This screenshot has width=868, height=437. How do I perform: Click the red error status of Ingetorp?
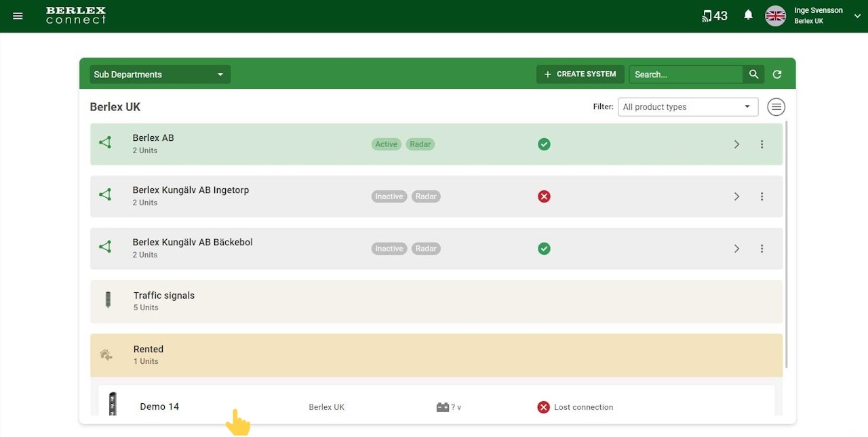(544, 196)
